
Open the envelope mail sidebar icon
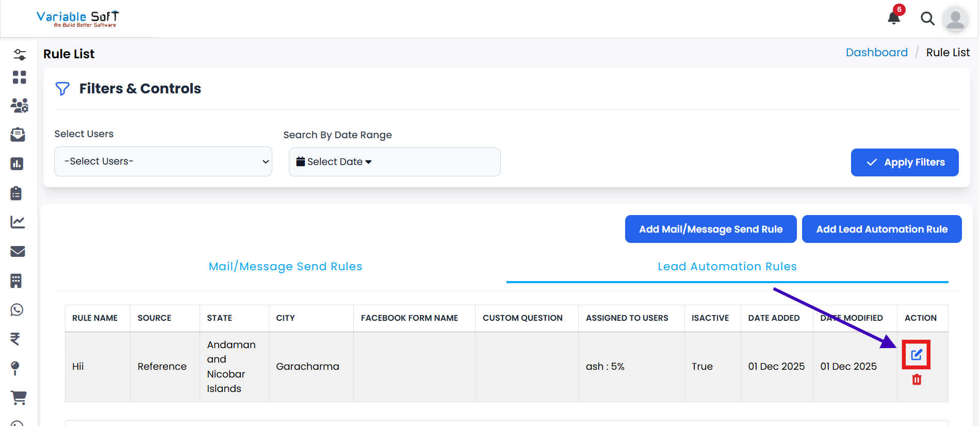[x=18, y=251]
